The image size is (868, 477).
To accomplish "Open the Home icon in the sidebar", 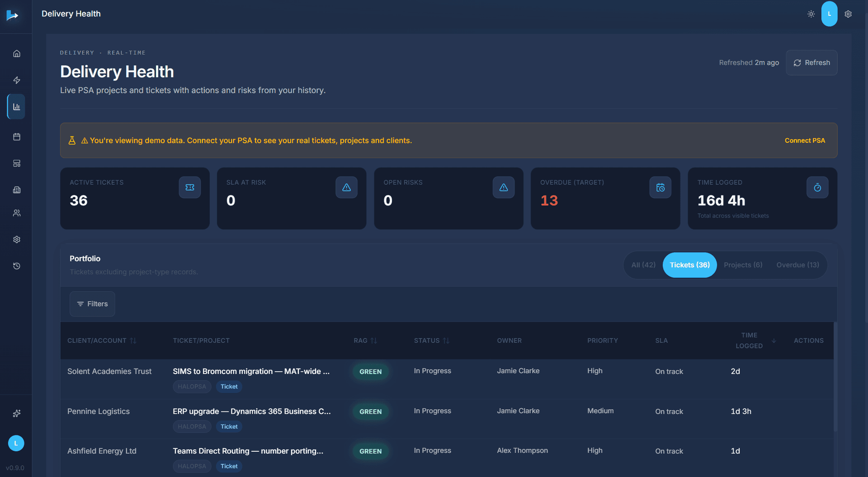I will pyautogui.click(x=17, y=54).
